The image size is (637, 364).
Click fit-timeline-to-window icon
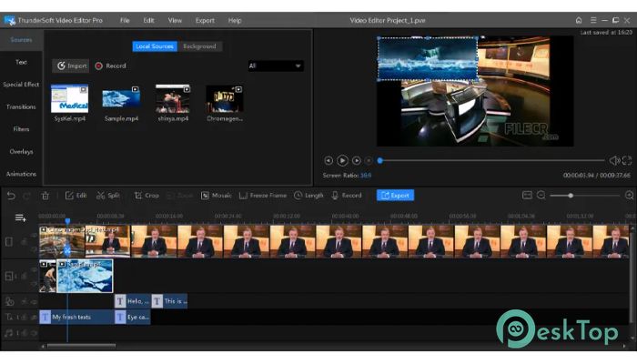[527, 196]
